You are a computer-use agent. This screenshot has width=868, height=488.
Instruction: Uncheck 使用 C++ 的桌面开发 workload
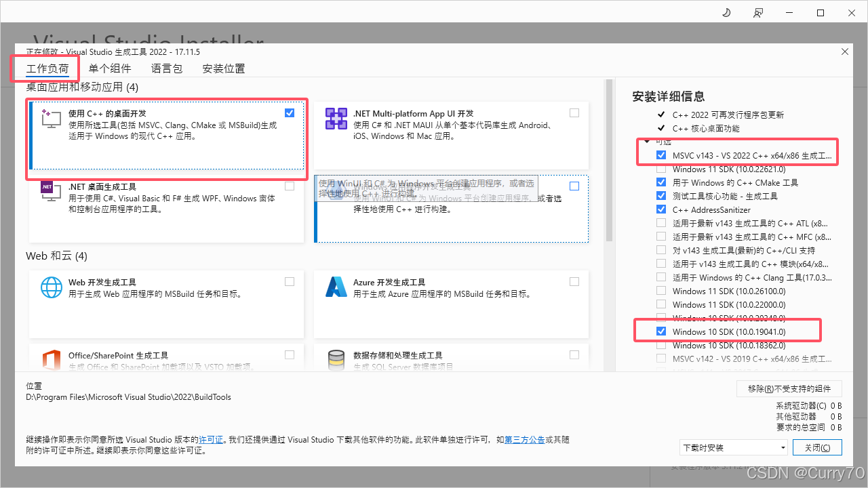tap(290, 113)
